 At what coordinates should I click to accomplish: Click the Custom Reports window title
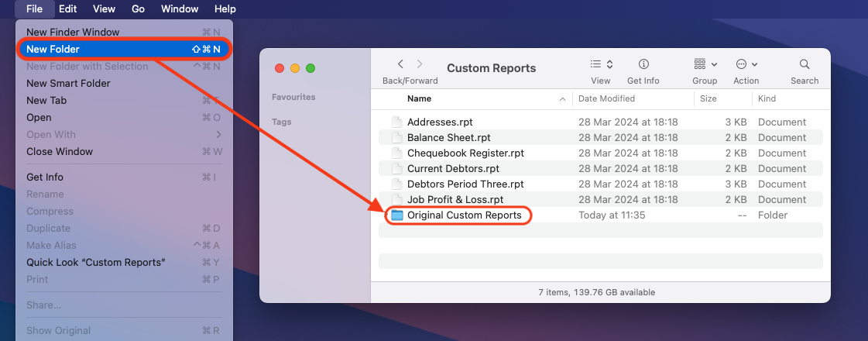tap(492, 68)
